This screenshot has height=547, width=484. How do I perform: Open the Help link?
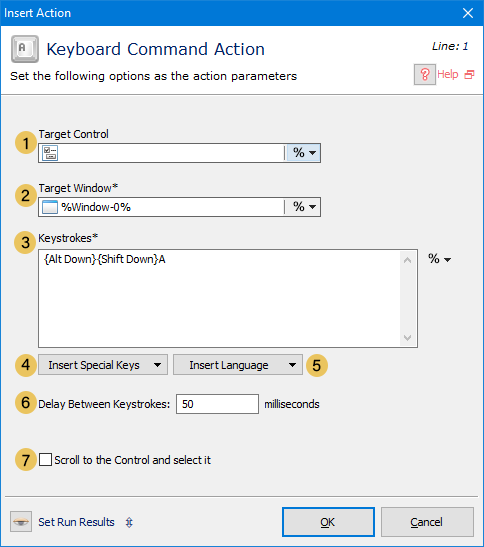[447, 74]
